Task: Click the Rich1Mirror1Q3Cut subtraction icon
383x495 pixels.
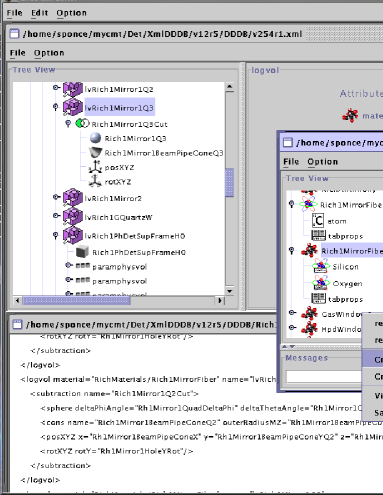Action: click(x=82, y=124)
